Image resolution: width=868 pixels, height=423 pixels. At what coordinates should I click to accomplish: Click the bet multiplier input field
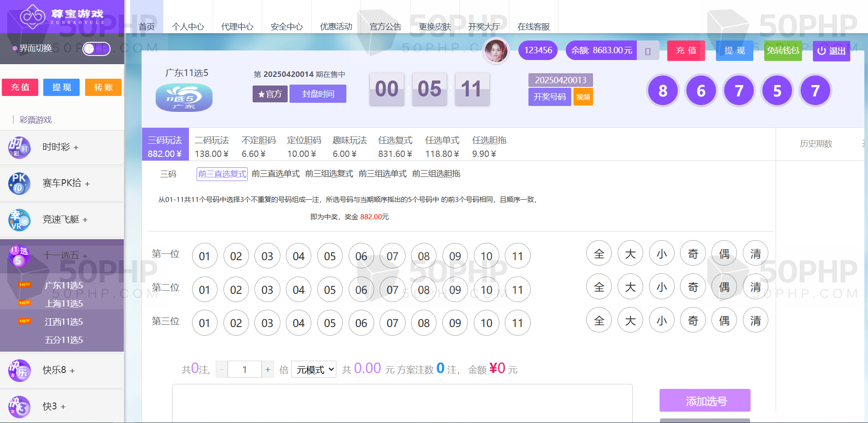point(244,369)
